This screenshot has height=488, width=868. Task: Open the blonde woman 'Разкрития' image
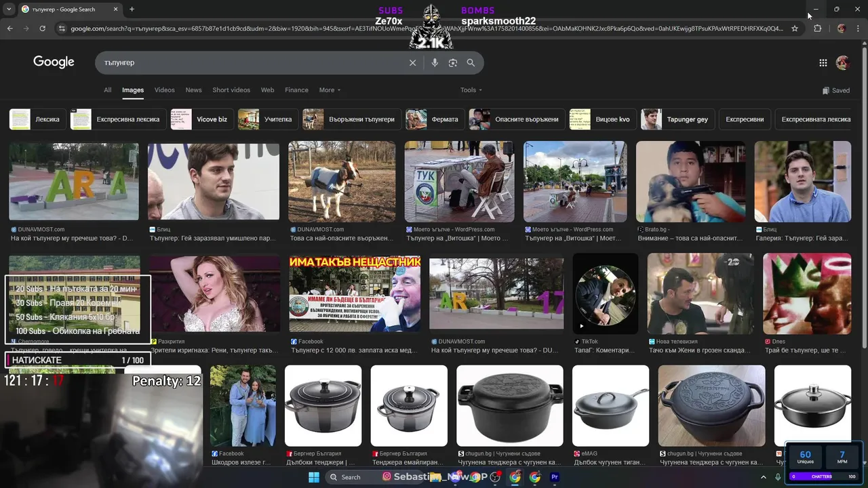coord(214,294)
